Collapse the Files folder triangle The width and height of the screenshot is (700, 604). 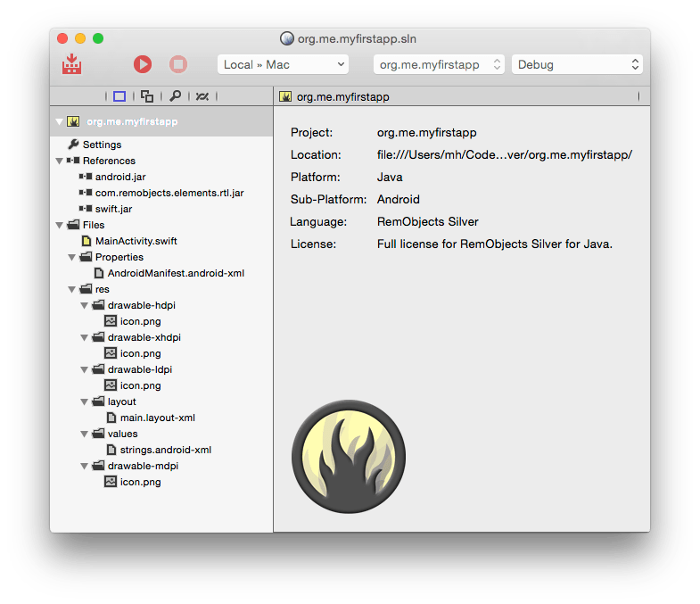(x=59, y=225)
